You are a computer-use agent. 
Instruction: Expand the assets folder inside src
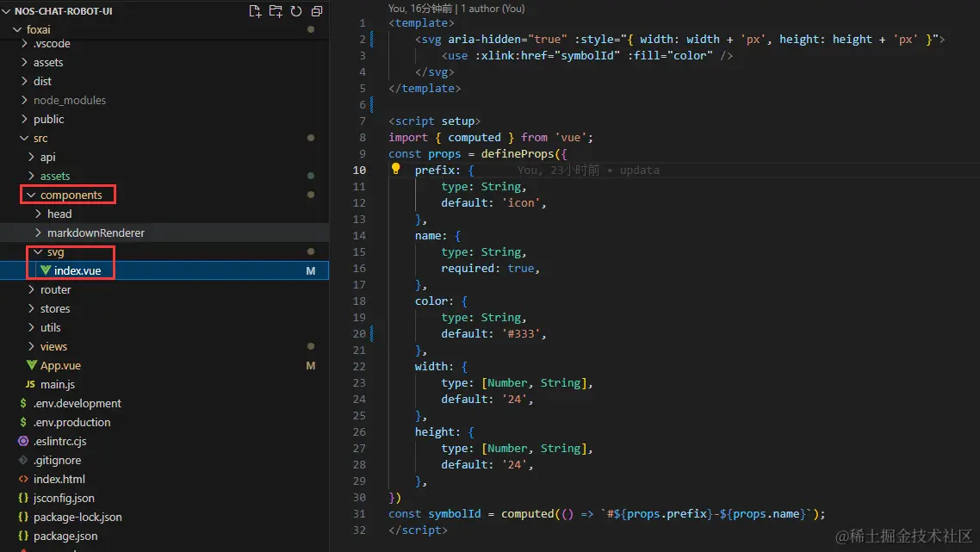pos(31,176)
